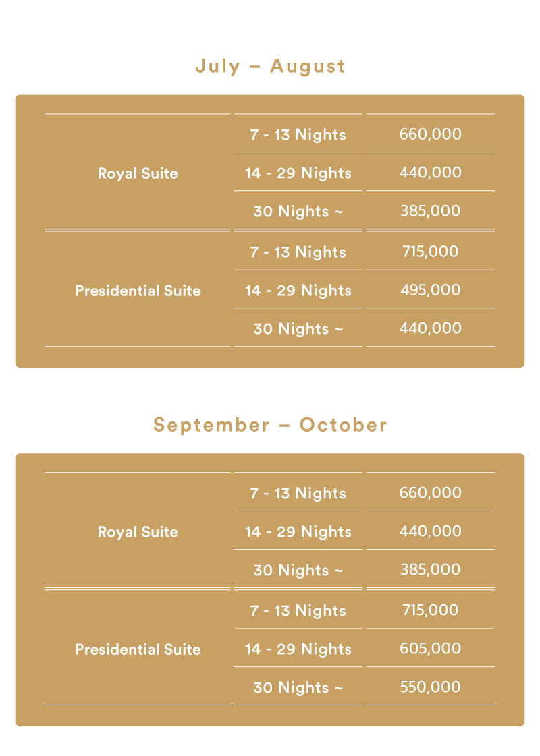Select Royal Suite label in July–August table

pos(138,173)
